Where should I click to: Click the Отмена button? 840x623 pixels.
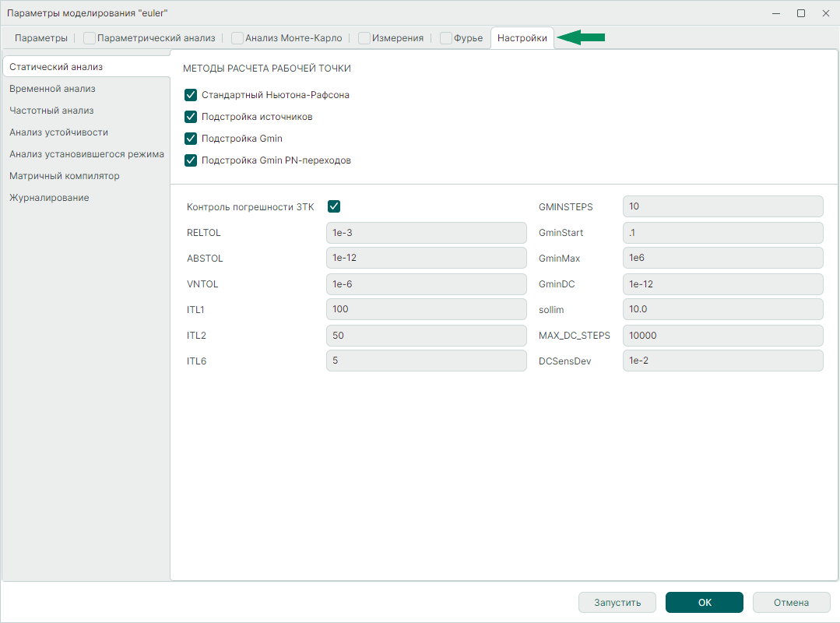pyautogui.click(x=791, y=602)
